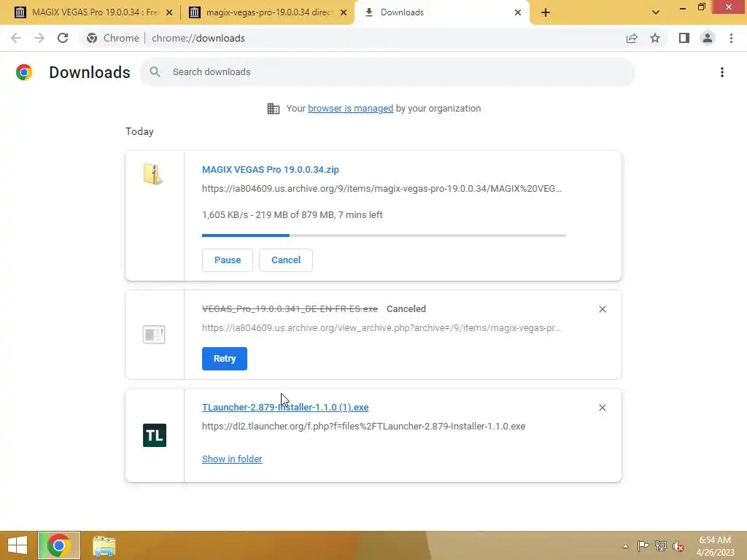Open the browser is managed link

coord(350,109)
